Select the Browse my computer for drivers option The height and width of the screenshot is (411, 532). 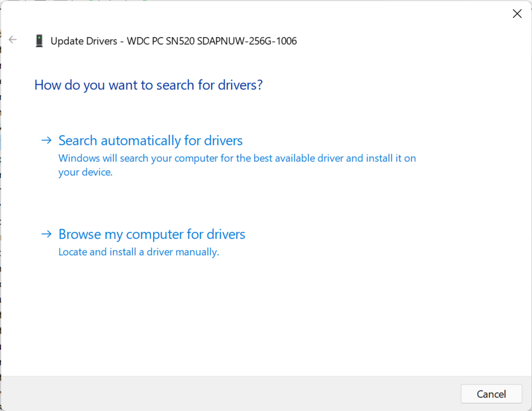point(151,234)
